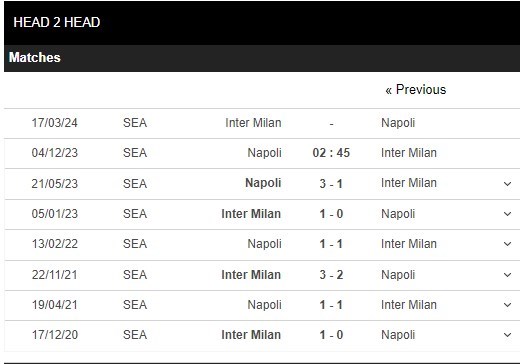520x364 pixels.
Task: Open Napoli away team in 17/03/24 fixture
Action: pos(398,123)
